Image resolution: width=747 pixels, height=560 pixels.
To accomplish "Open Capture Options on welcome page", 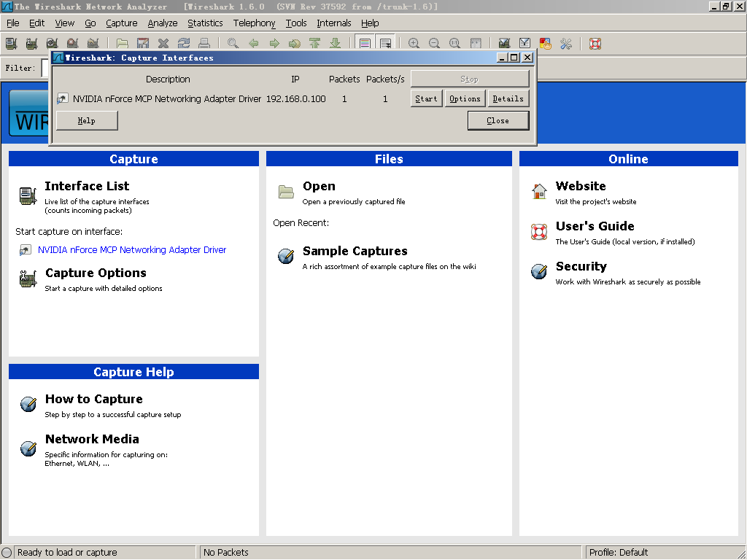I will tap(96, 273).
